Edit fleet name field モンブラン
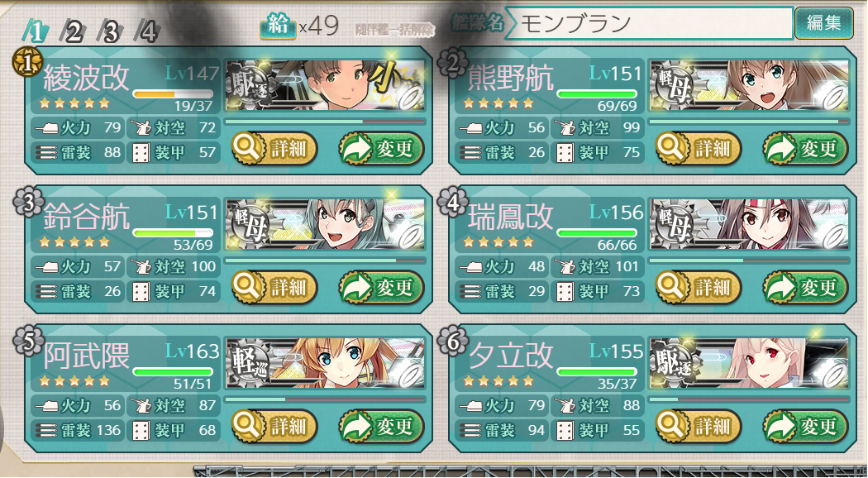 [x=649, y=23]
